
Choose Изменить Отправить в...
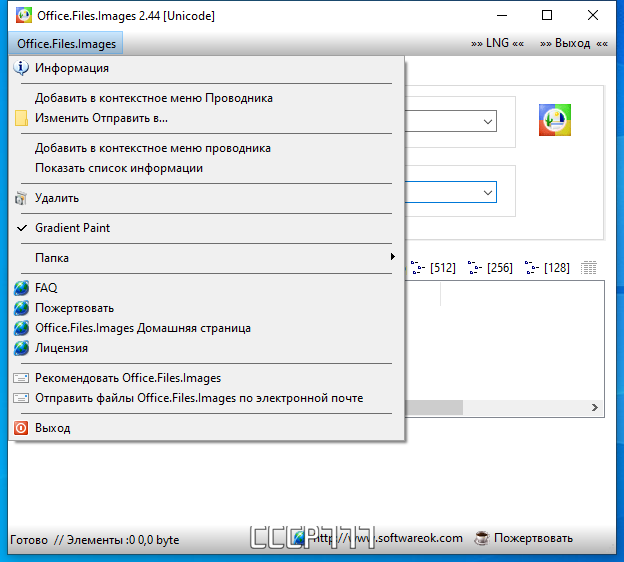[x=206, y=118]
